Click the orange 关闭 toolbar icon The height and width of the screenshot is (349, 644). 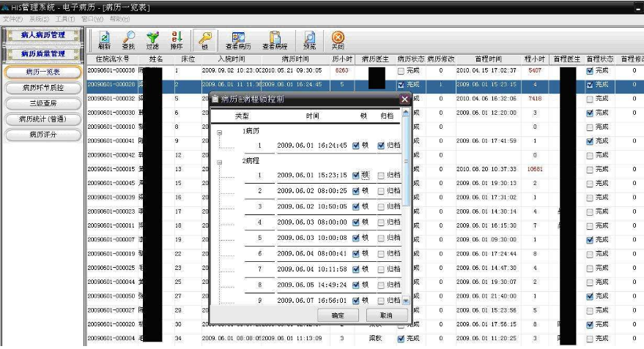coord(338,40)
